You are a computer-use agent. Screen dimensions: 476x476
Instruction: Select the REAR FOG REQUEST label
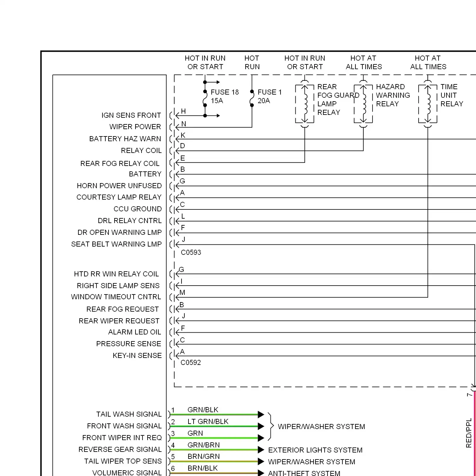pos(122,309)
